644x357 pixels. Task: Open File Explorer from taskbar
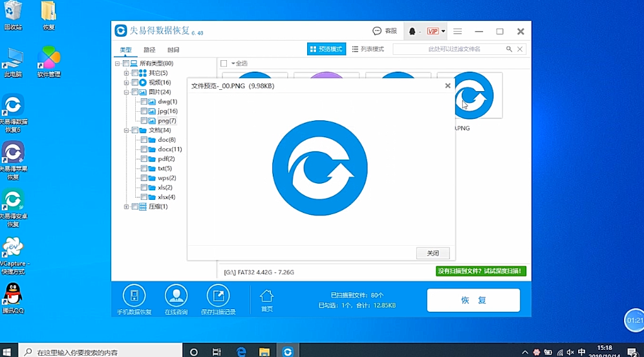tap(264, 352)
